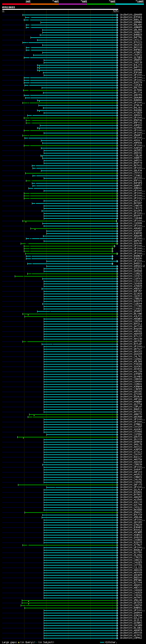Image resolution: width=146 pixels, height=644 pixels.
Task: Click the UniRef100_B9WK61 label
Action: click(x=131, y=608)
